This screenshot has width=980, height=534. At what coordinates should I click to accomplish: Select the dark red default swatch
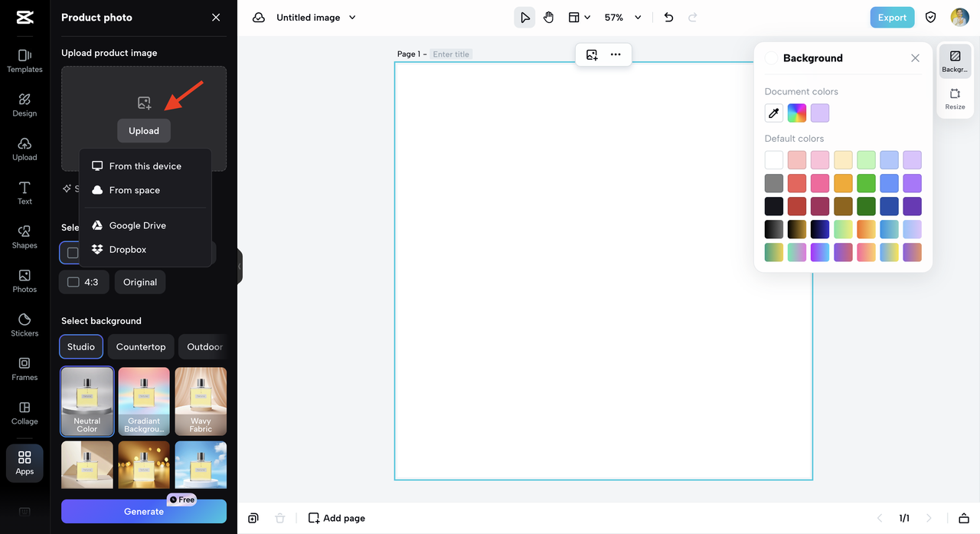click(797, 206)
